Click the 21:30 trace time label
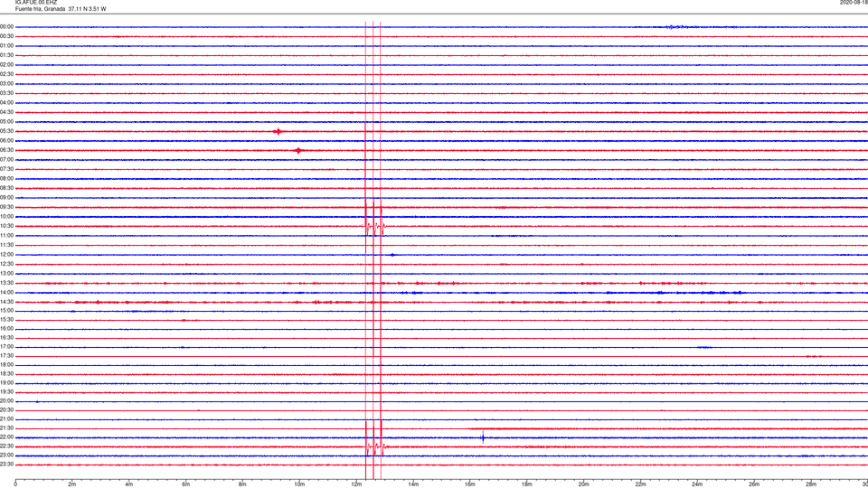 6,428
